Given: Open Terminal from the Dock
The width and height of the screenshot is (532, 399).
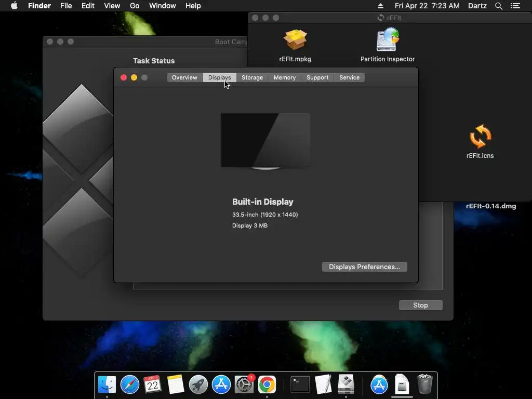Looking at the screenshot, I should tap(300, 385).
